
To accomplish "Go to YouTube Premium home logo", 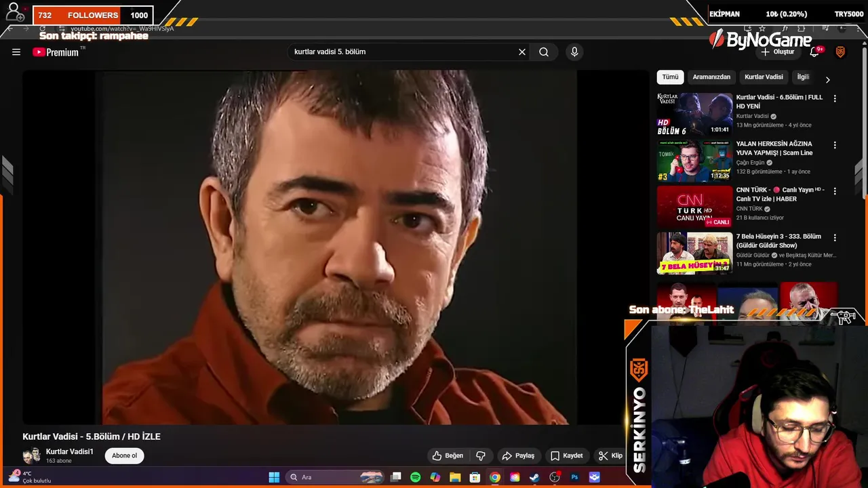I will click(56, 52).
